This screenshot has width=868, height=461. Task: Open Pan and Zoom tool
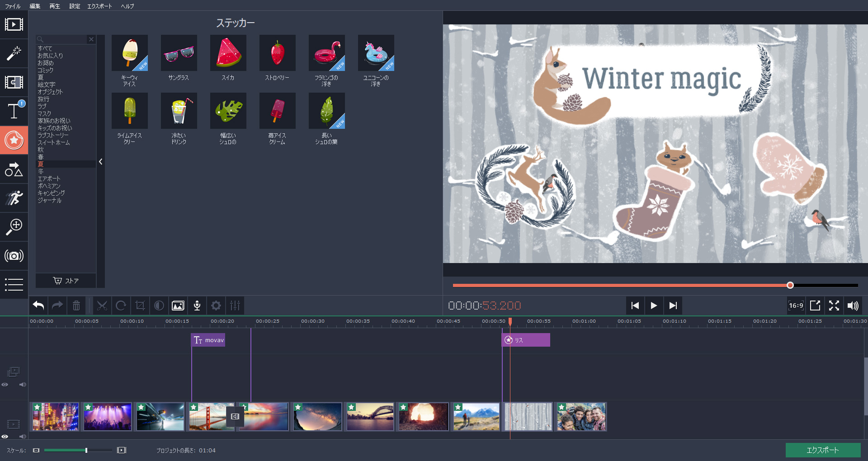(14, 226)
